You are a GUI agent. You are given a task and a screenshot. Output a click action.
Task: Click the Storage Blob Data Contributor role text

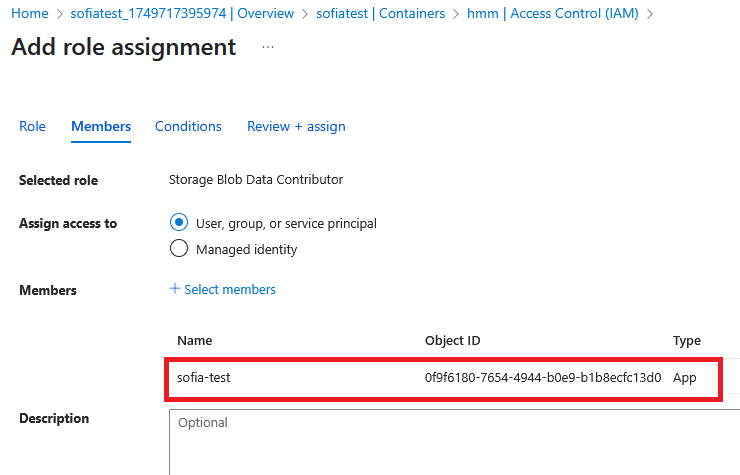tap(256, 180)
